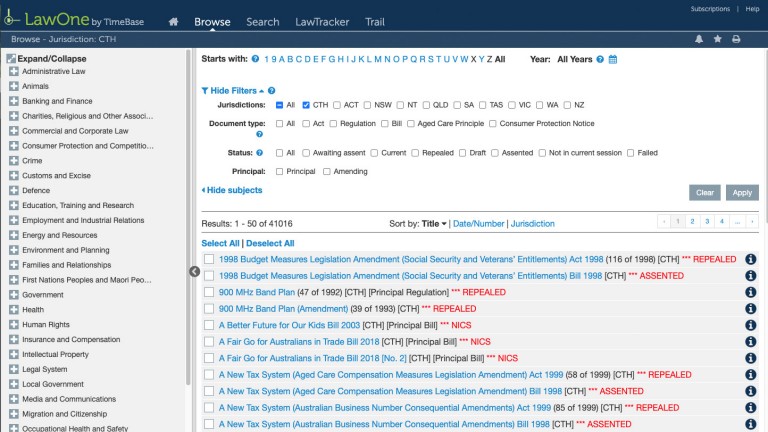The image size is (768, 432).
Task: Tick the NSW jurisdiction checkbox
Action: [x=367, y=105]
